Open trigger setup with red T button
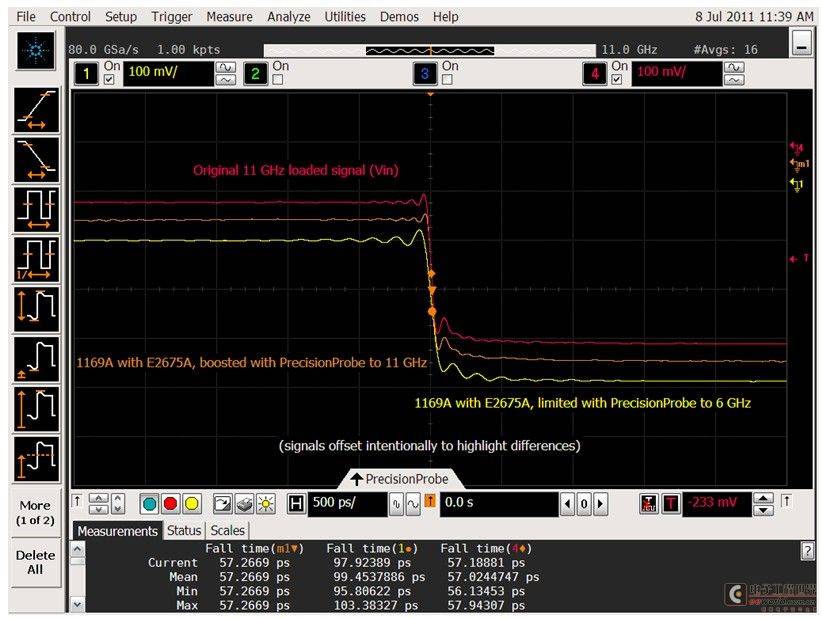The width and height of the screenshot is (822, 618). [x=670, y=504]
